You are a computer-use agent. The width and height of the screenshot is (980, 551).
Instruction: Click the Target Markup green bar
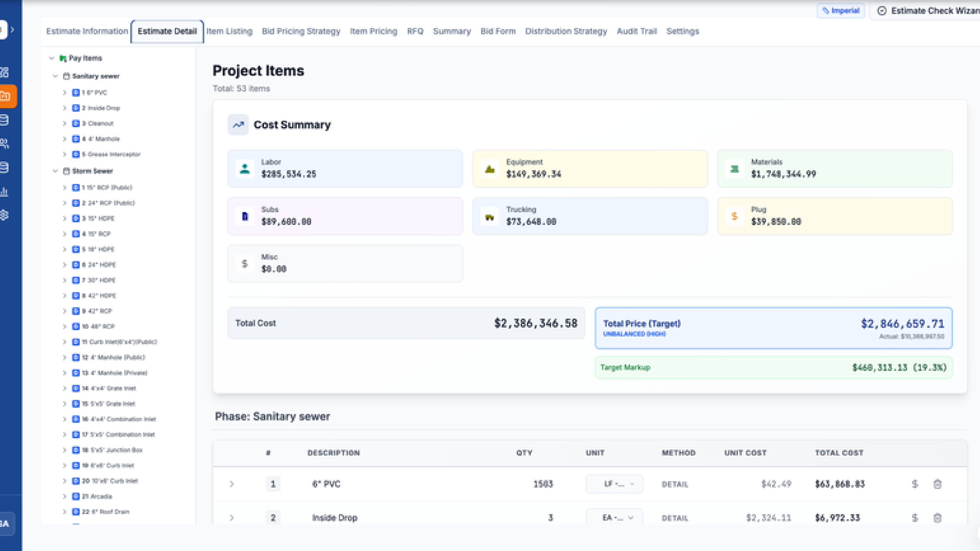coord(774,367)
